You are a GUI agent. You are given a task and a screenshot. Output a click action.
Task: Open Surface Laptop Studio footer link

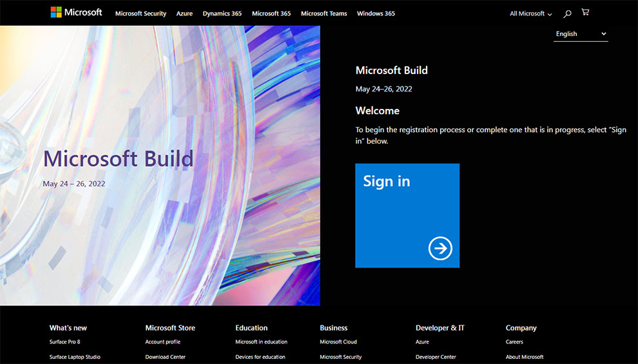tap(75, 357)
